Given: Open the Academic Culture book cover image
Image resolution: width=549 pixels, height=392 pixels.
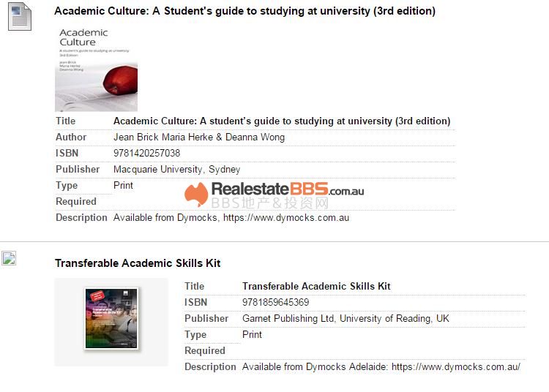Looking at the screenshot, I should [x=96, y=69].
